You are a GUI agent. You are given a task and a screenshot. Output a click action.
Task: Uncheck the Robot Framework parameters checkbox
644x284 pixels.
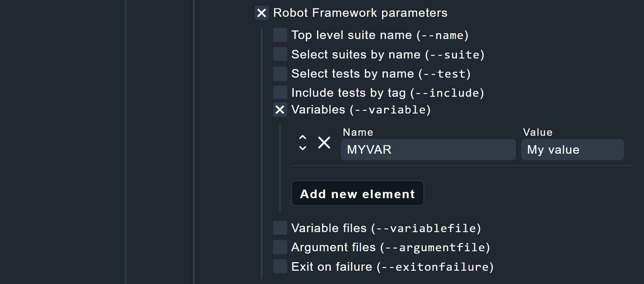pyautogui.click(x=262, y=13)
